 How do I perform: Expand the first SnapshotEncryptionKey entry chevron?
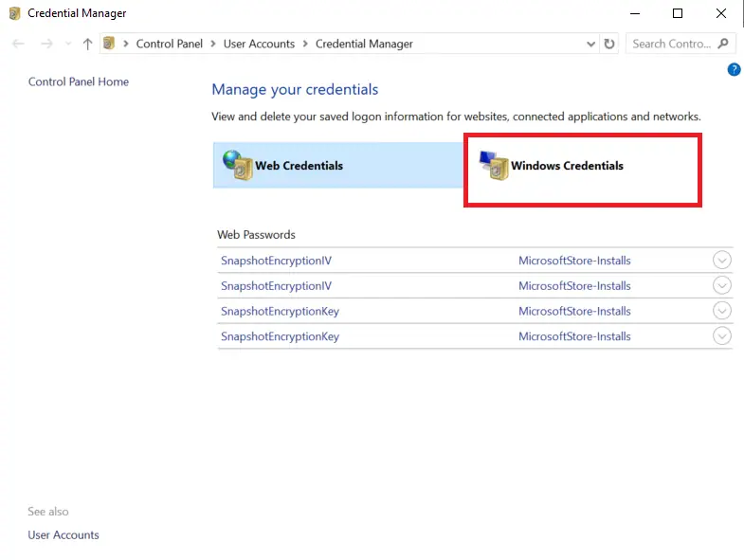[x=721, y=311]
